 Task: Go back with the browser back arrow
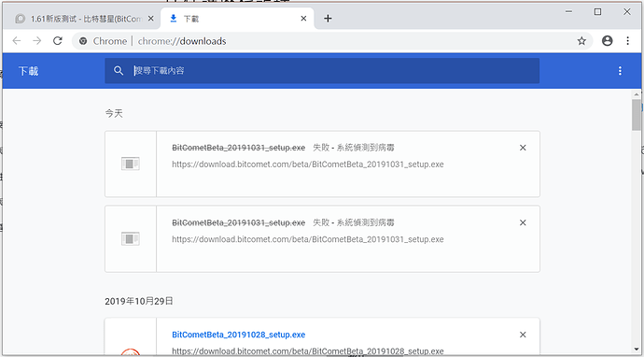[17, 41]
